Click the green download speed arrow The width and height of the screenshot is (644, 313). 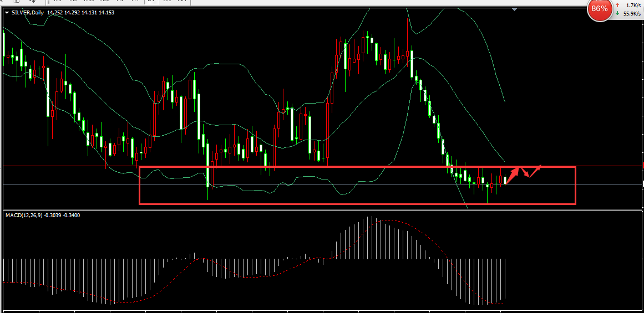click(617, 13)
